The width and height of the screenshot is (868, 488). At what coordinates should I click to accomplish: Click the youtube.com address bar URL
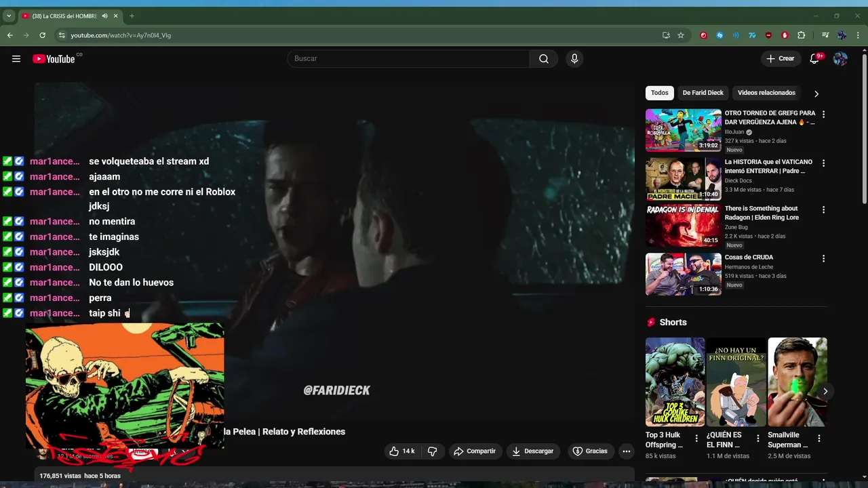click(x=121, y=35)
